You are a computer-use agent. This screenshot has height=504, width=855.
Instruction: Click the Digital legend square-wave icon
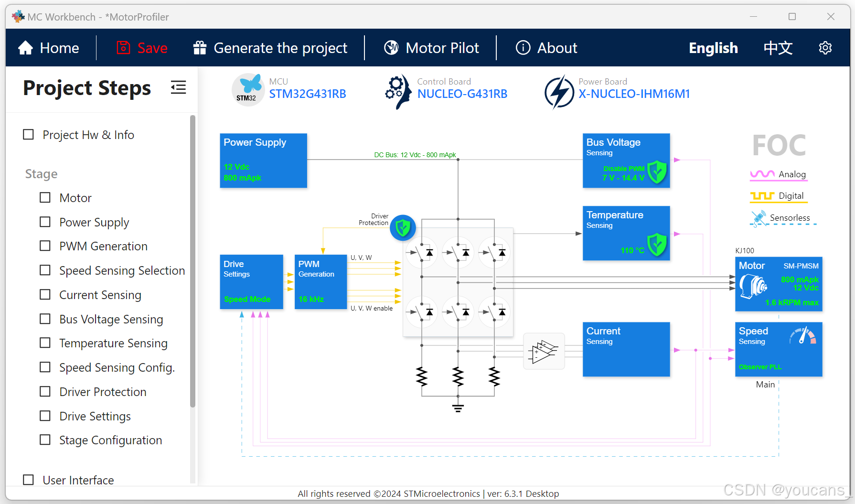(x=762, y=196)
